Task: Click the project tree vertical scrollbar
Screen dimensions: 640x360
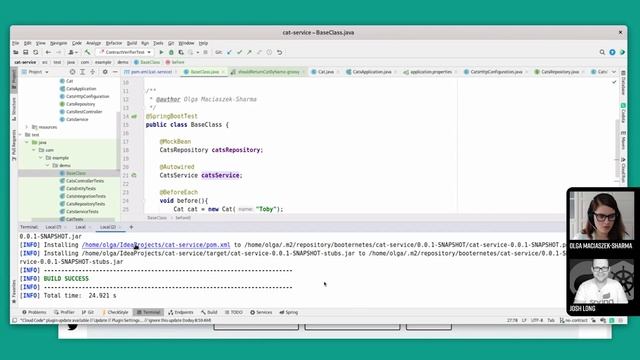Action: coord(118,141)
